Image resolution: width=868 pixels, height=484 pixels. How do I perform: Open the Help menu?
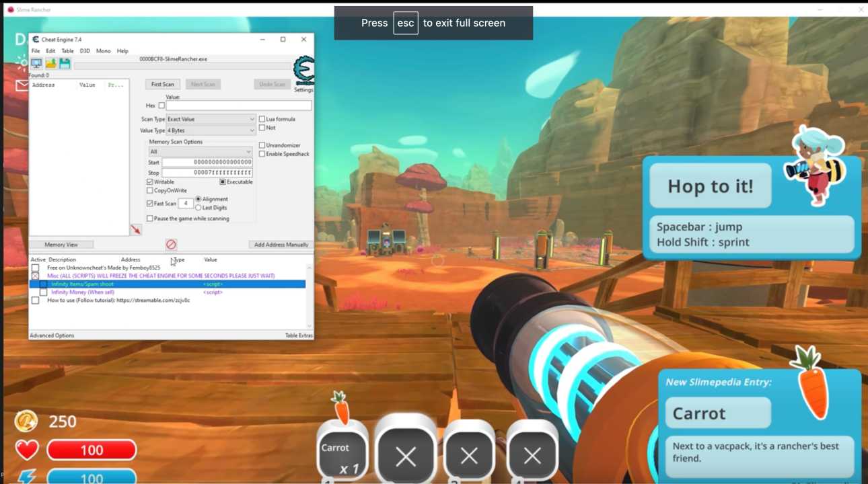point(122,51)
